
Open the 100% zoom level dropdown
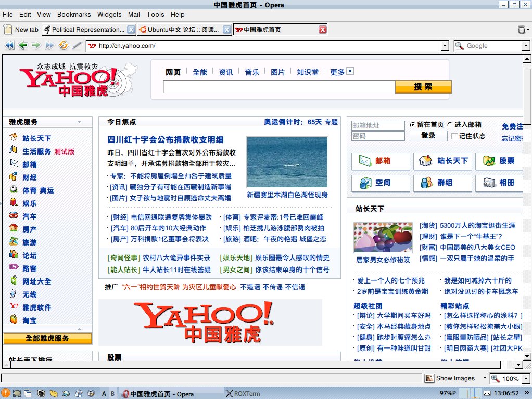tap(526, 378)
